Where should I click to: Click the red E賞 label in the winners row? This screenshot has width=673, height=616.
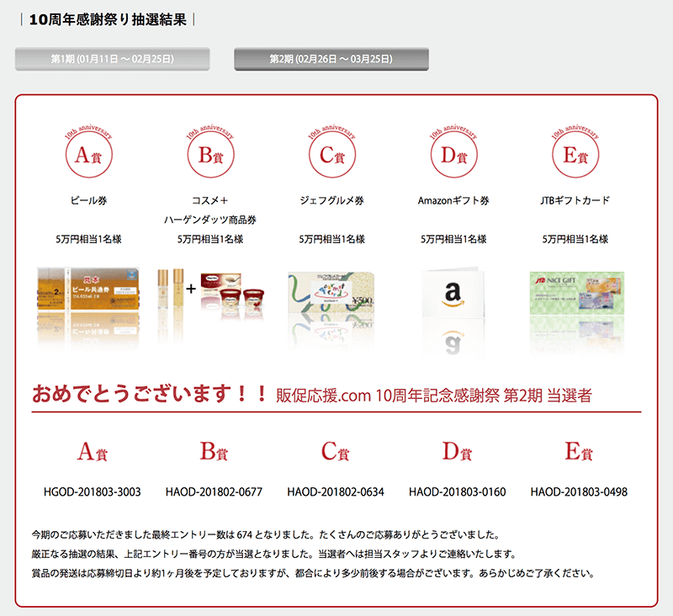point(579,452)
